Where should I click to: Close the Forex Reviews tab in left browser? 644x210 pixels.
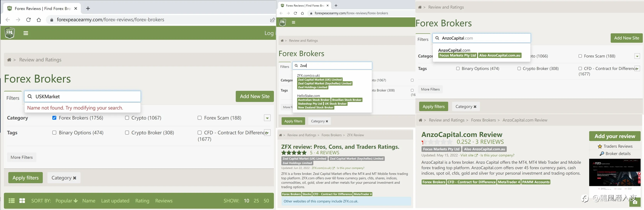[x=76, y=9]
